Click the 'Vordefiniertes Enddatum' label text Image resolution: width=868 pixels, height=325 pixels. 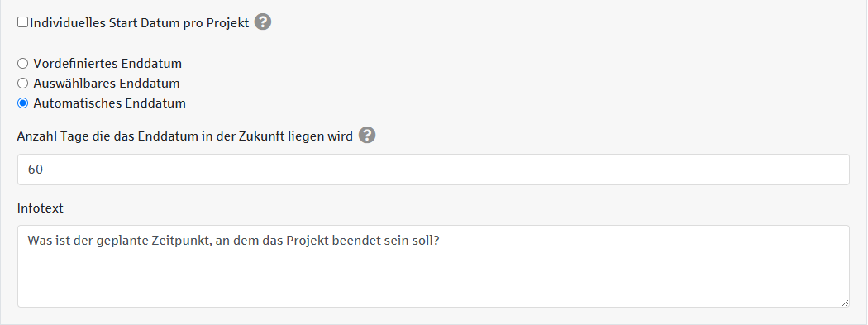point(107,64)
